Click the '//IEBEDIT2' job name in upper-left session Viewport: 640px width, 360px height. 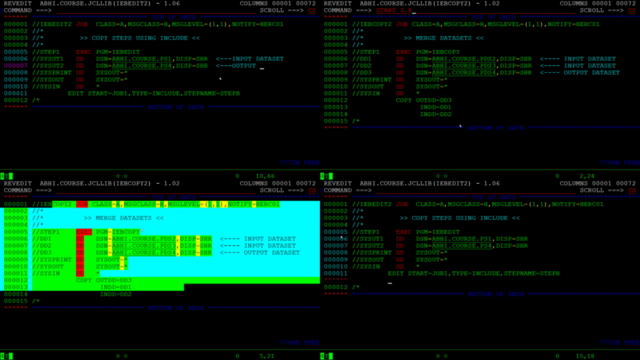click(52, 24)
